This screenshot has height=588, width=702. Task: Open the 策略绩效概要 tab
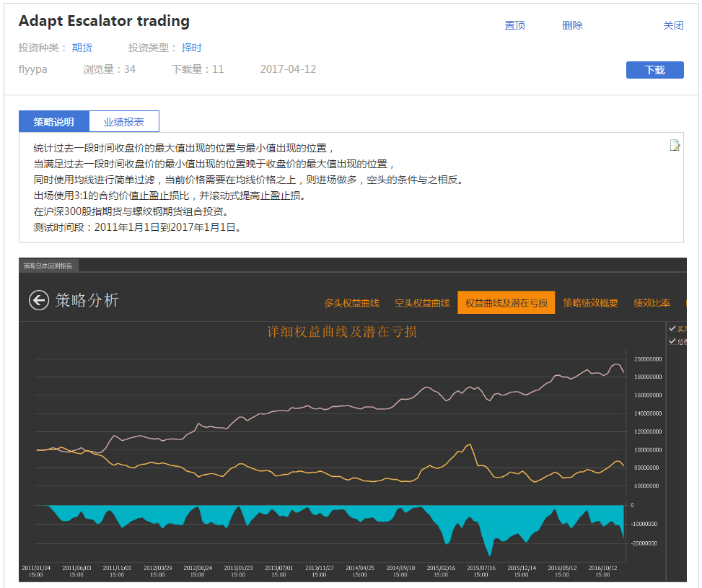coord(590,303)
